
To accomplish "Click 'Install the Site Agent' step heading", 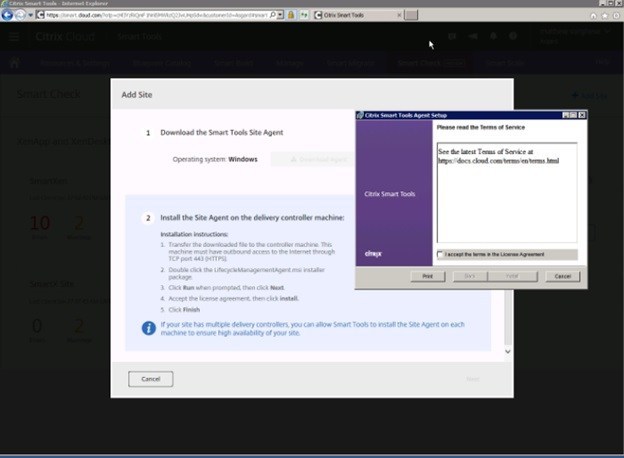I will pyautogui.click(x=252, y=218).
